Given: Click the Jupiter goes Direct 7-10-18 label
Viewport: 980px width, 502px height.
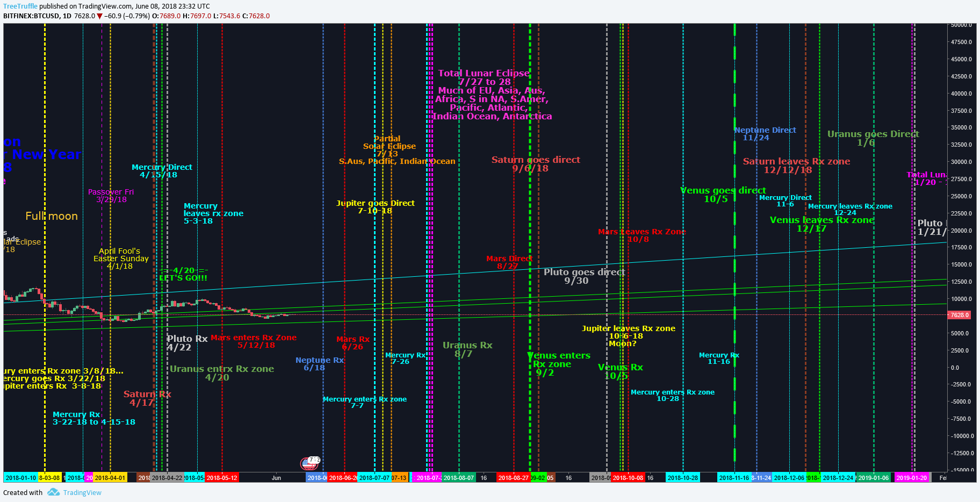Looking at the screenshot, I should pyautogui.click(x=375, y=207).
